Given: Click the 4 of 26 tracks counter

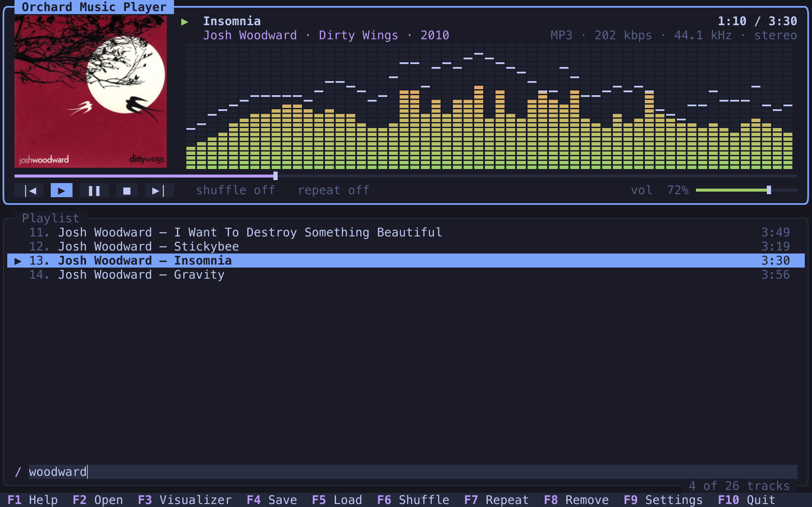Looking at the screenshot, I should (x=739, y=486).
